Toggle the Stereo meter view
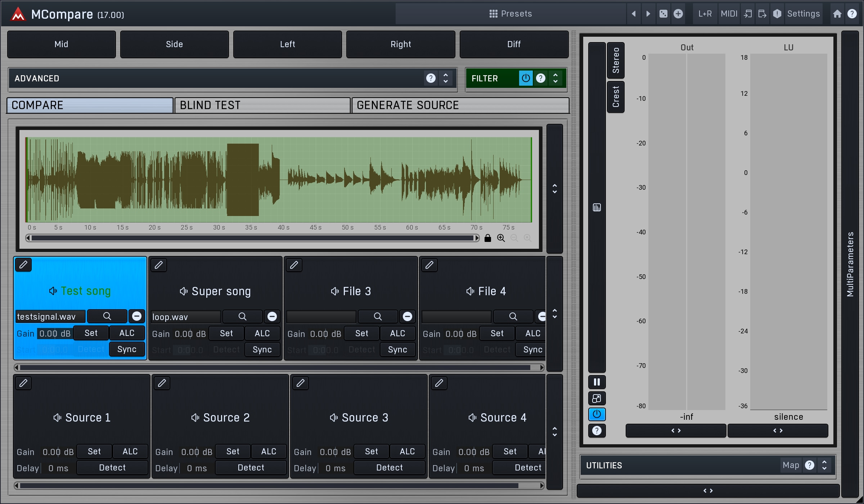Viewport: 864px width, 504px height. tap(616, 60)
